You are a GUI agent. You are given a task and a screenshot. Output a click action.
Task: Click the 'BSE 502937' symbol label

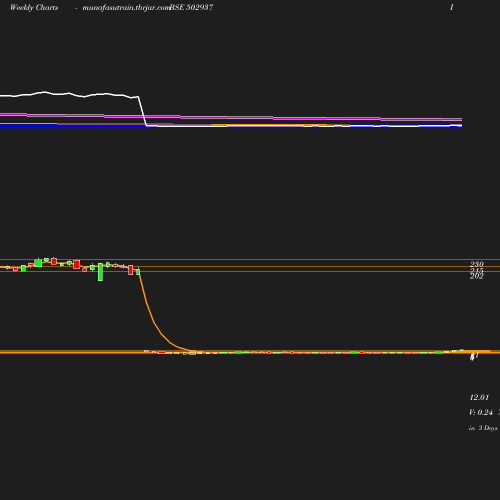click(x=191, y=7)
